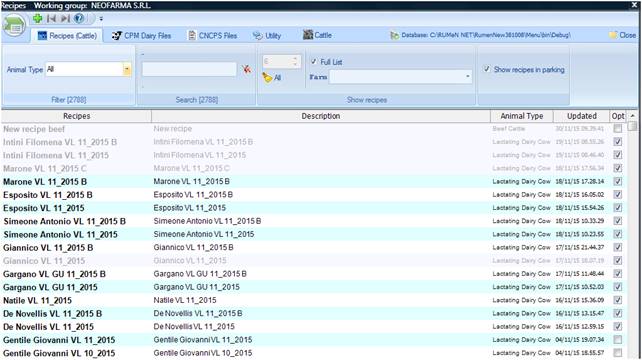The height and width of the screenshot is (360, 642).
Task: Open the round application menu button
Action: point(14,26)
